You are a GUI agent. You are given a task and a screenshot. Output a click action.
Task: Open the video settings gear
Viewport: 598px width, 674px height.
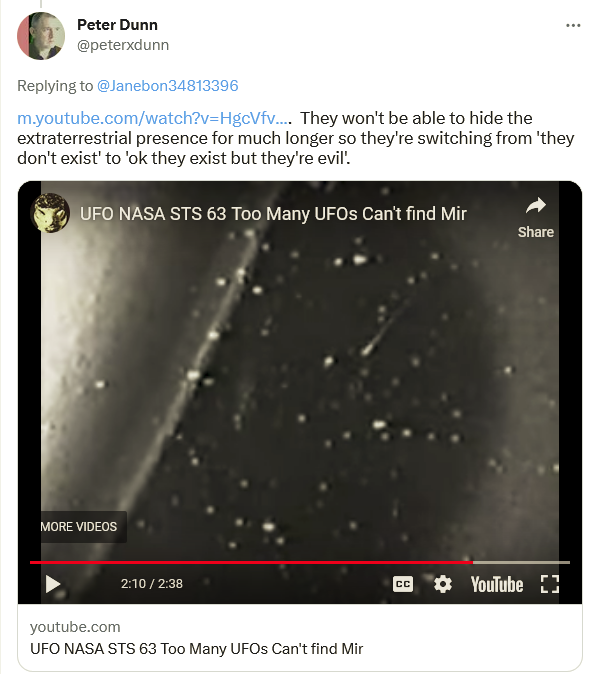click(442, 584)
